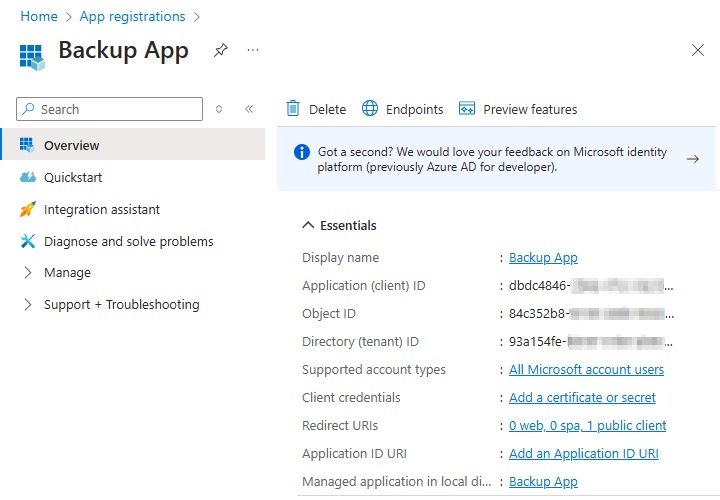Click Support + Troubleshooting label
The width and height of the screenshot is (720, 500).
pos(122,304)
